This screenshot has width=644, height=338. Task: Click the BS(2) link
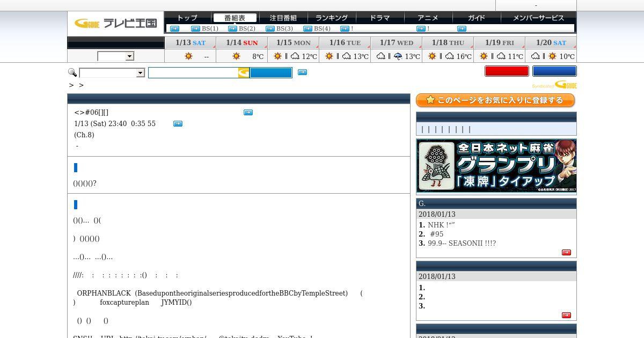pos(247,28)
